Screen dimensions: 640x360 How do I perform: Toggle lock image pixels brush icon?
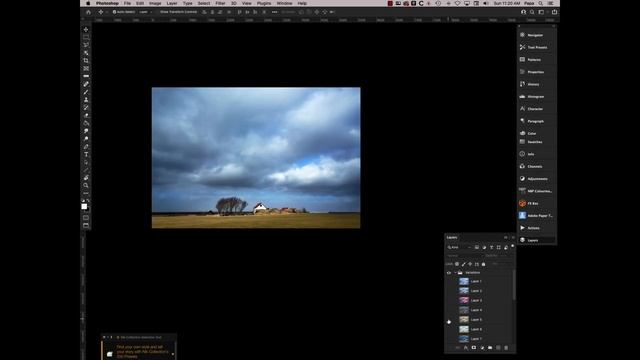coord(463,264)
